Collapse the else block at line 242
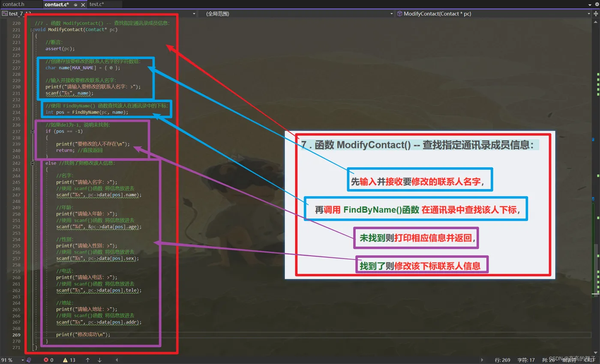The width and height of the screenshot is (600, 364). [x=33, y=163]
